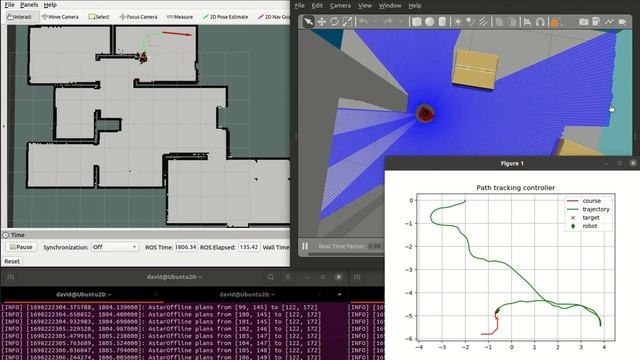This screenshot has height=360, width=640.
Task: Click the Time panel clock icon
Action: pyautogui.click(x=6, y=235)
